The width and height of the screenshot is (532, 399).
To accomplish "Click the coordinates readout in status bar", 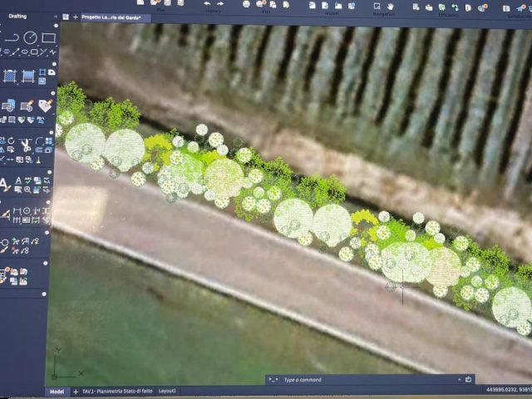I will pos(509,390).
